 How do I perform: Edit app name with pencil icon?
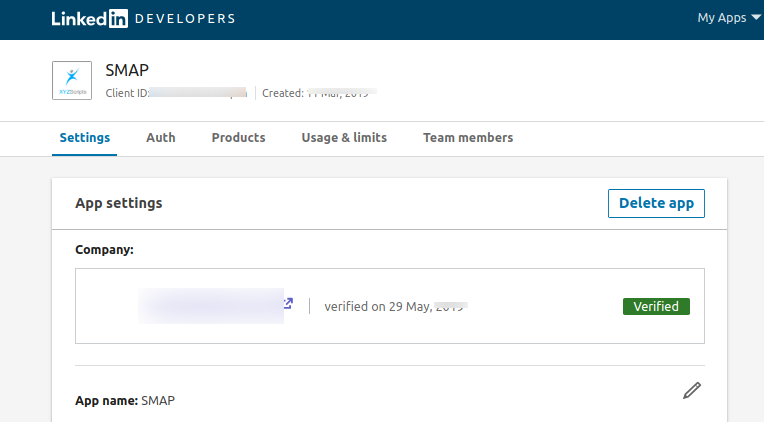[x=692, y=391]
